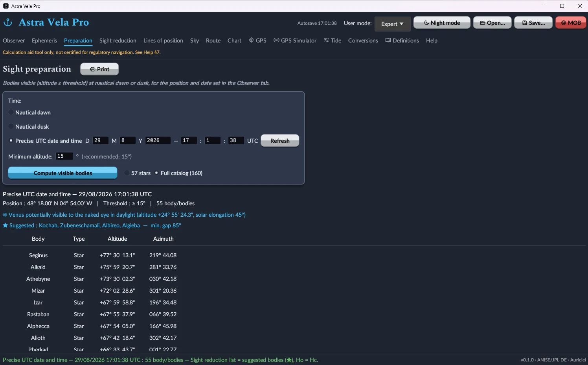Click the hour input field

point(189,140)
